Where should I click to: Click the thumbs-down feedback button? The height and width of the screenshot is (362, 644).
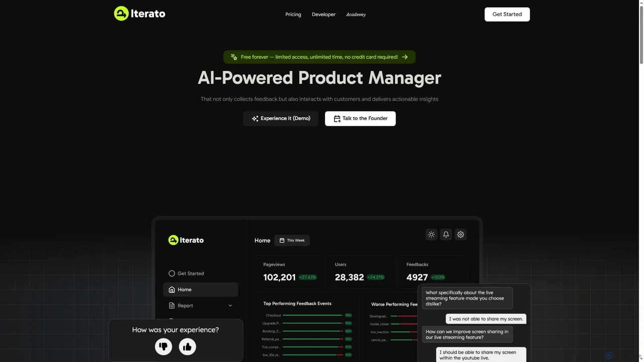(164, 346)
